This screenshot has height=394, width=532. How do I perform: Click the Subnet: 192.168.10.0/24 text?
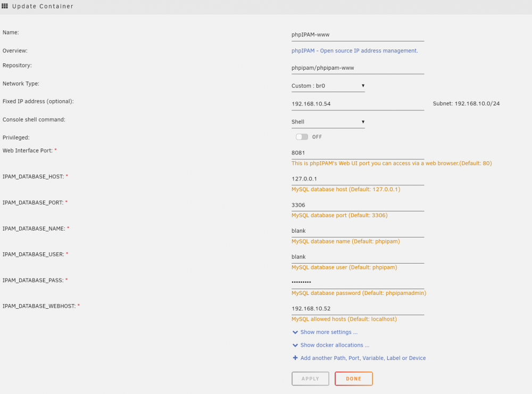tap(466, 104)
